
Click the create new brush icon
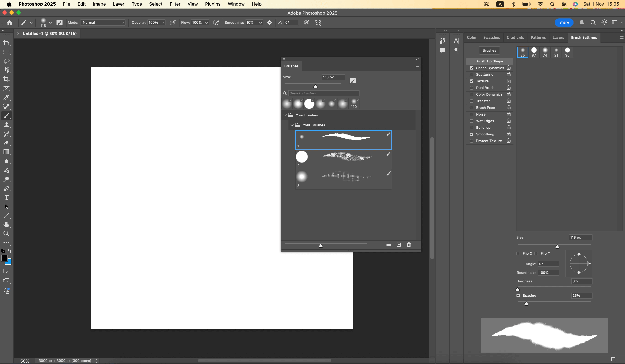(x=399, y=245)
